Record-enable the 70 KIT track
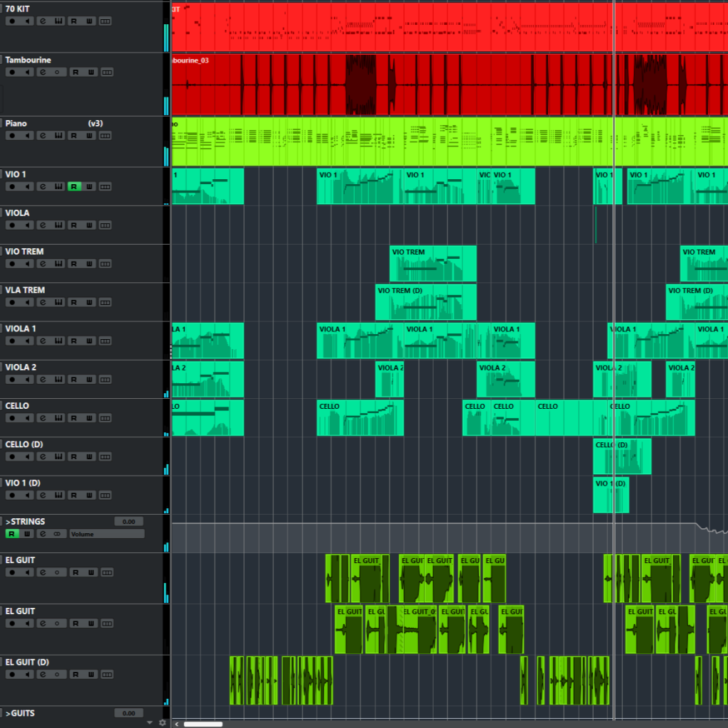 click(11, 21)
